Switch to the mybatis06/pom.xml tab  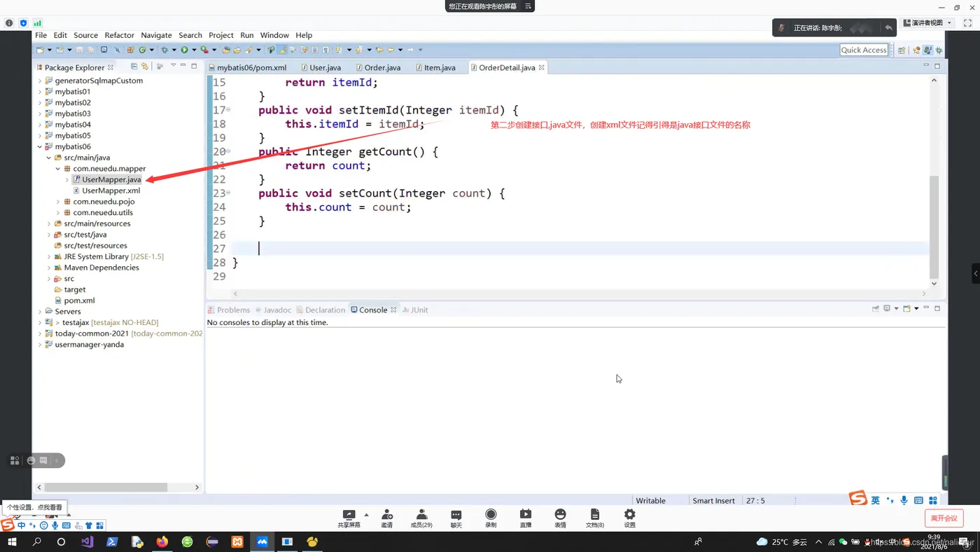pyautogui.click(x=248, y=67)
